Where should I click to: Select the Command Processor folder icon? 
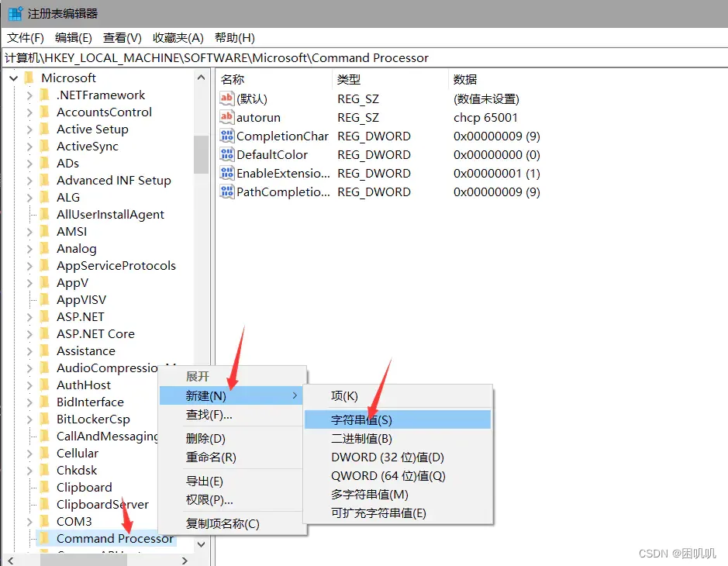click(x=44, y=538)
